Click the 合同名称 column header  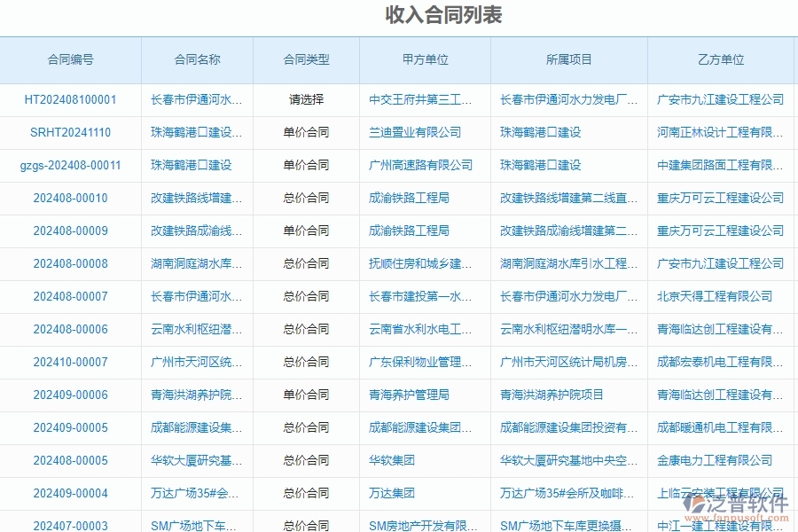click(198, 59)
